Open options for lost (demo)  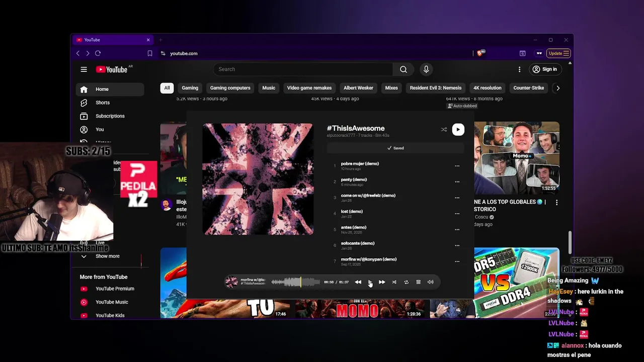point(457,214)
